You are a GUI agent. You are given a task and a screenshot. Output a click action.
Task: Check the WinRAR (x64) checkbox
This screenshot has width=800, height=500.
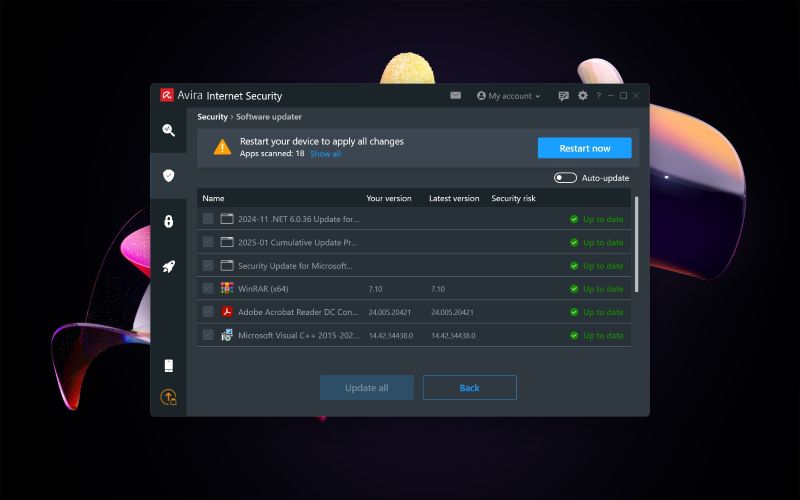pyautogui.click(x=208, y=288)
